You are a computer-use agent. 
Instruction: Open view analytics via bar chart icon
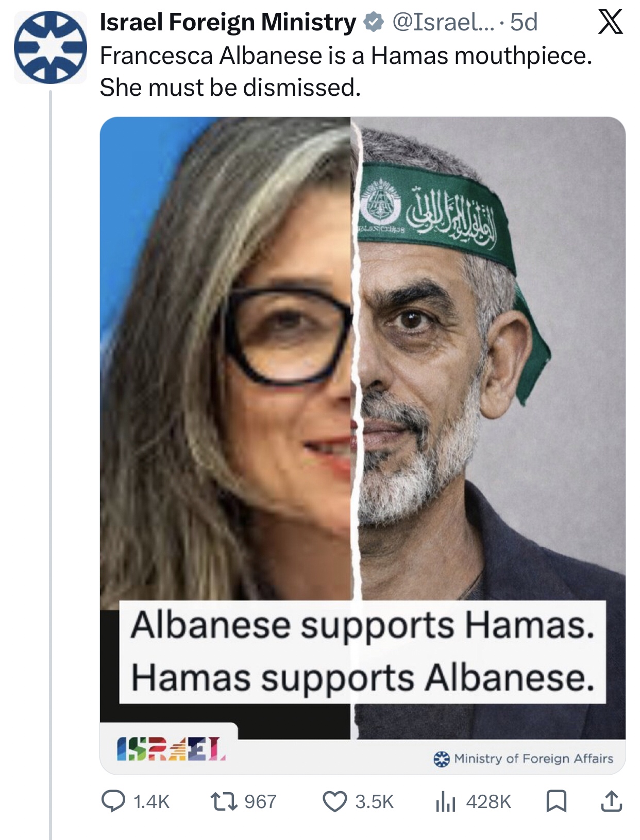click(446, 801)
